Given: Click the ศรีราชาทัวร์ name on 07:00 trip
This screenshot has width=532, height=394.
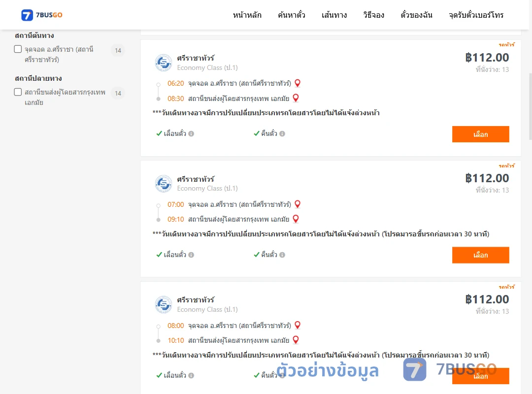Looking at the screenshot, I should [x=196, y=179].
